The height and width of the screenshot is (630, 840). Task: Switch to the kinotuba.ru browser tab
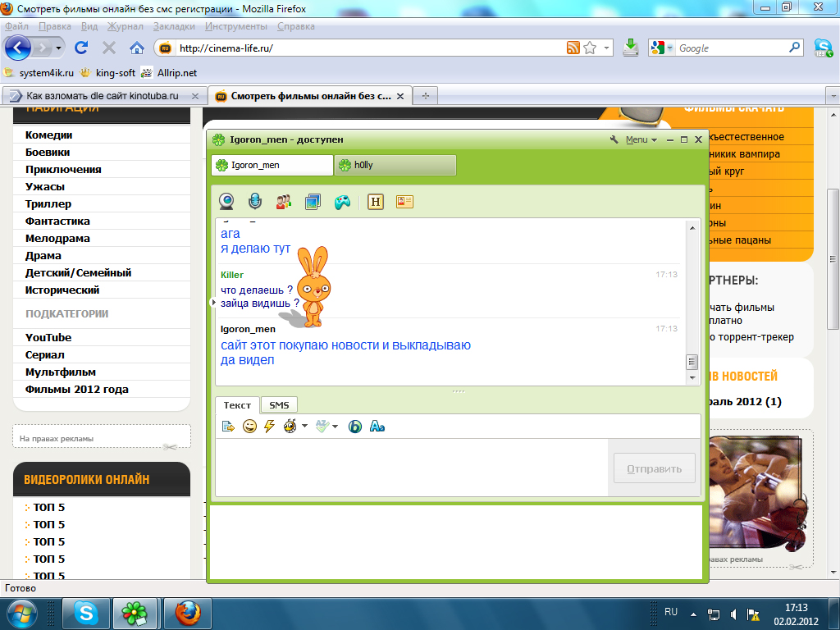103,96
